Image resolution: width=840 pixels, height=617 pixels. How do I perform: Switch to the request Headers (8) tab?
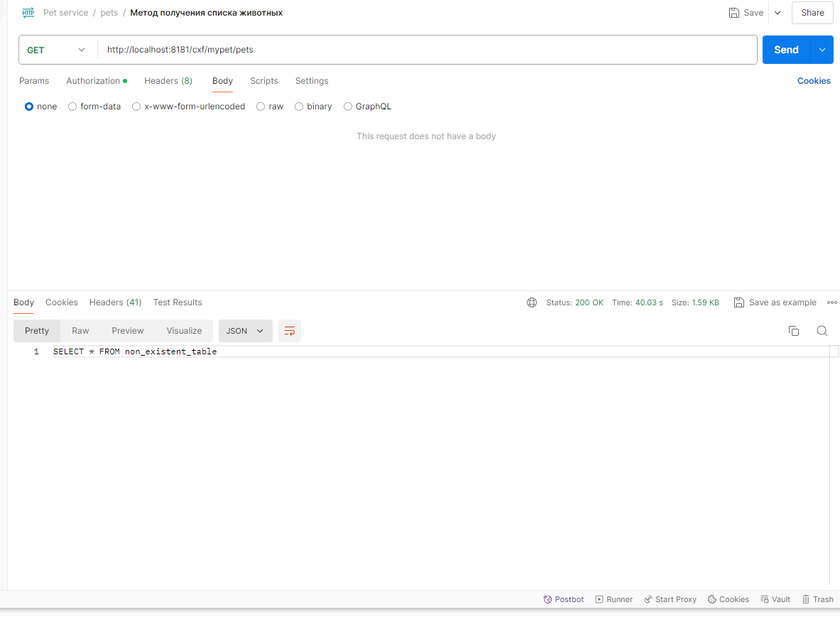click(x=168, y=81)
